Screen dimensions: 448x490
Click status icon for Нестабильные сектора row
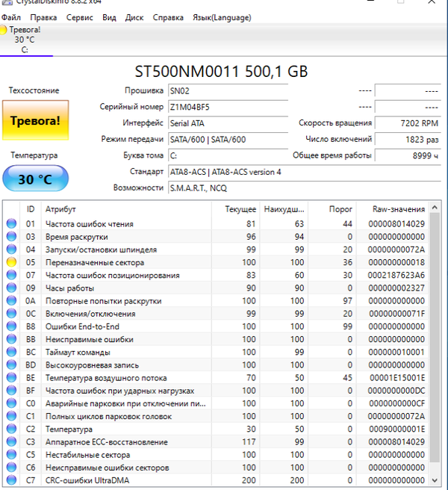(x=10, y=454)
